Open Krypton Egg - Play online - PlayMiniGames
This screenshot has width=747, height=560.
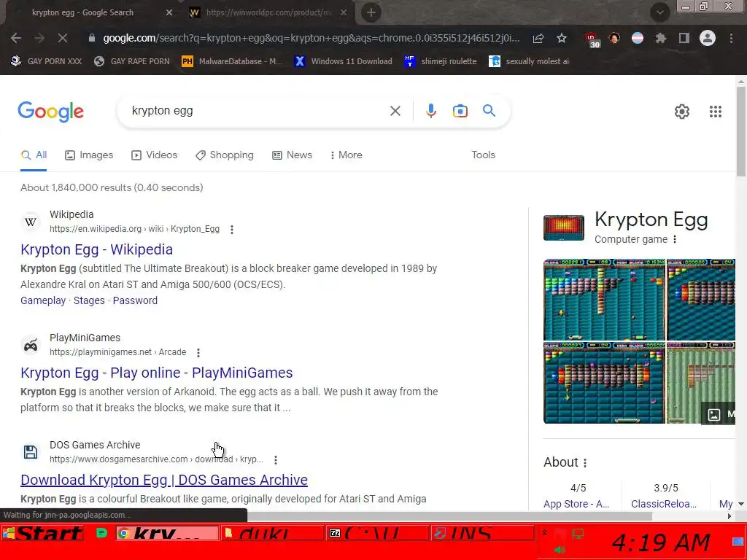click(x=156, y=373)
